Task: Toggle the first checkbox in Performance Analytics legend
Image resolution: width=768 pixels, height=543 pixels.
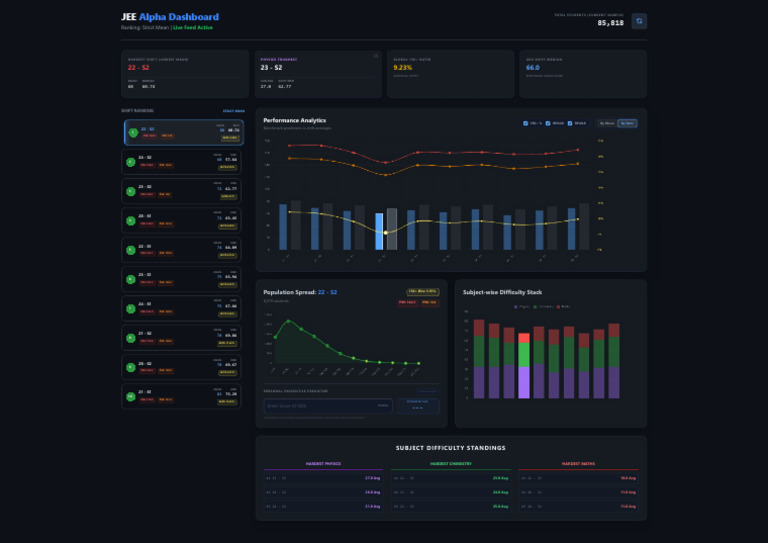Action: point(525,123)
